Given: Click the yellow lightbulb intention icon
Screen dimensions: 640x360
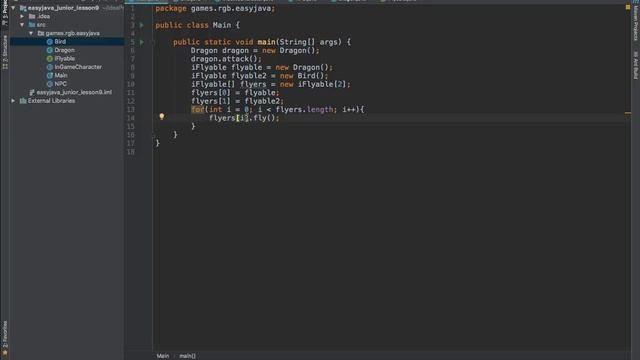Looking at the screenshot, I should point(162,117).
